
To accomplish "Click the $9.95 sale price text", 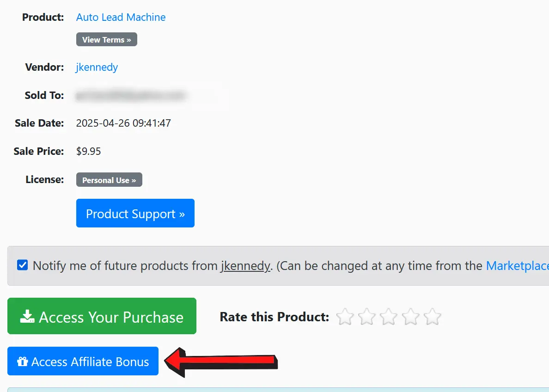I will click(x=89, y=151).
